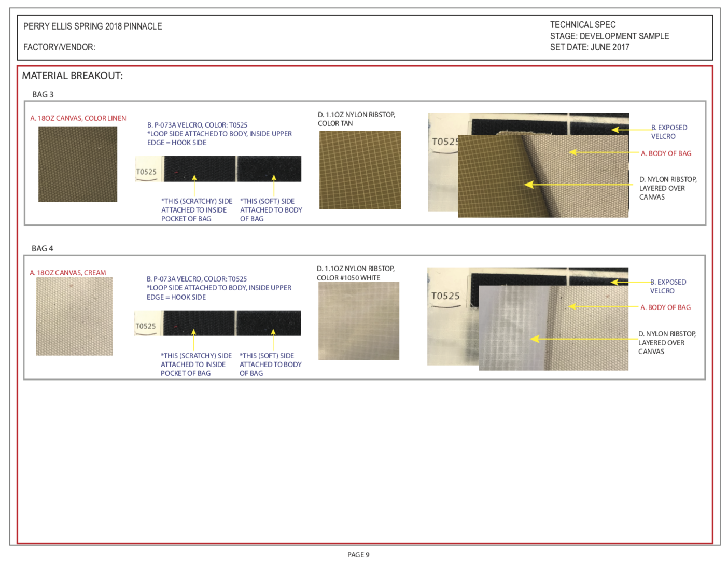This screenshot has width=728, height=562.
Task: Select the text 'PERRY ELLIS SPRING 2018 PINNACLE'
Action: [x=93, y=26]
